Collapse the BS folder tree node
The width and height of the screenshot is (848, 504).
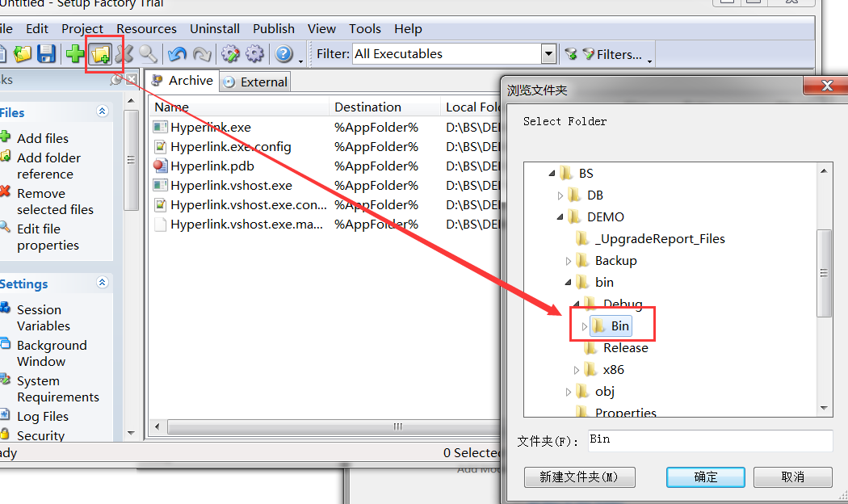(552, 174)
